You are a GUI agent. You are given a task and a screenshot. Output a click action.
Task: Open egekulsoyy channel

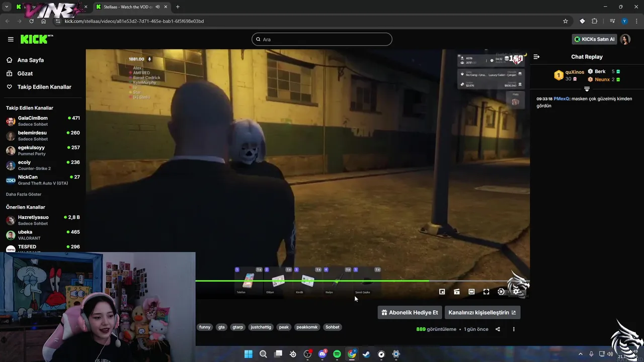pyautogui.click(x=43, y=150)
